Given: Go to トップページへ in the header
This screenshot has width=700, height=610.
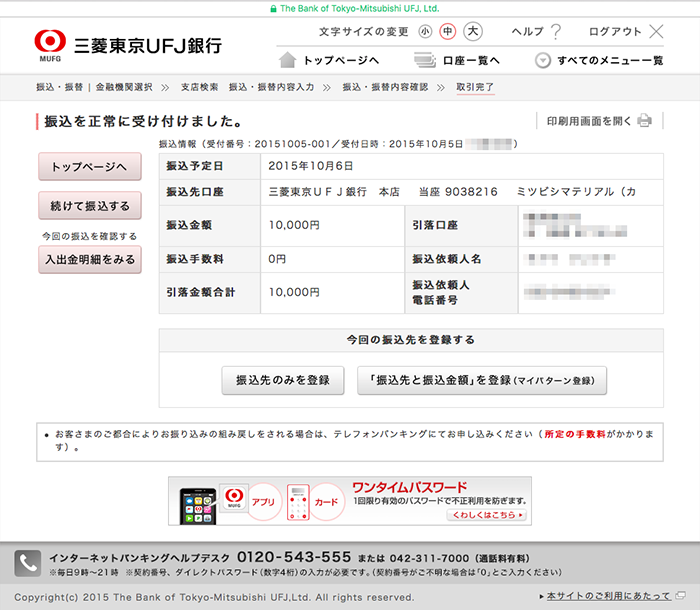Looking at the screenshot, I should click(x=342, y=60).
